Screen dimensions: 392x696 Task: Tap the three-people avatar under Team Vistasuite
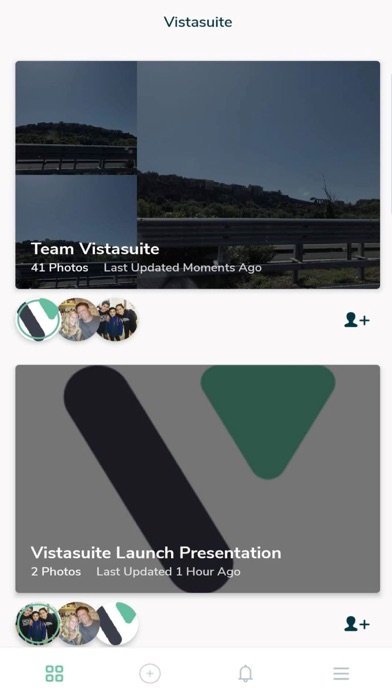pyautogui.click(x=118, y=320)
